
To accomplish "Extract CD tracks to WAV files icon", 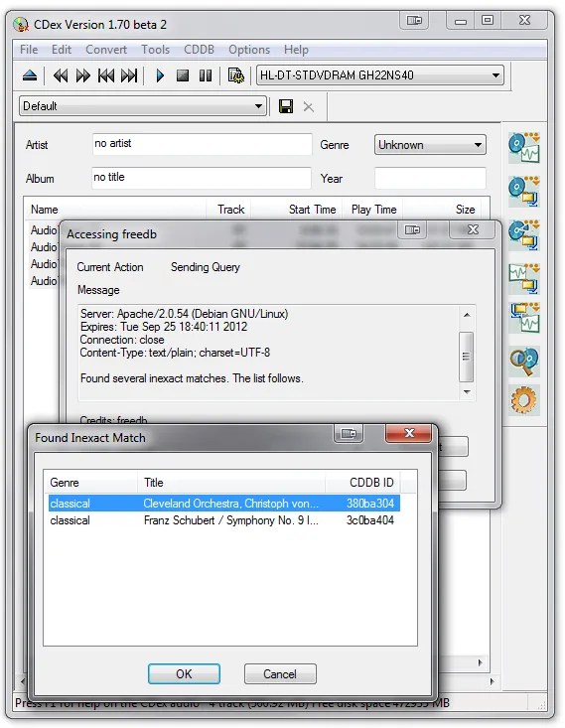I will point(524,148).
